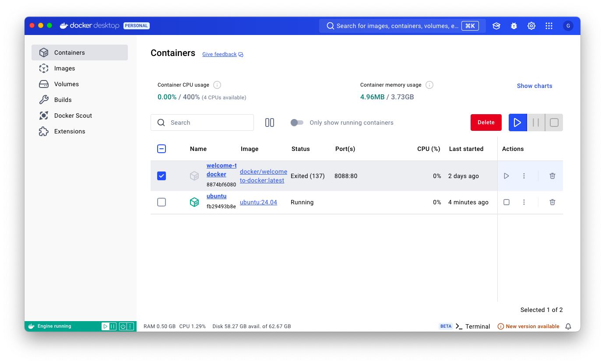Click the Disk 58.27 GB avail. status text
The width and height of the screenshot is (605, 364).
click(252, 326)
